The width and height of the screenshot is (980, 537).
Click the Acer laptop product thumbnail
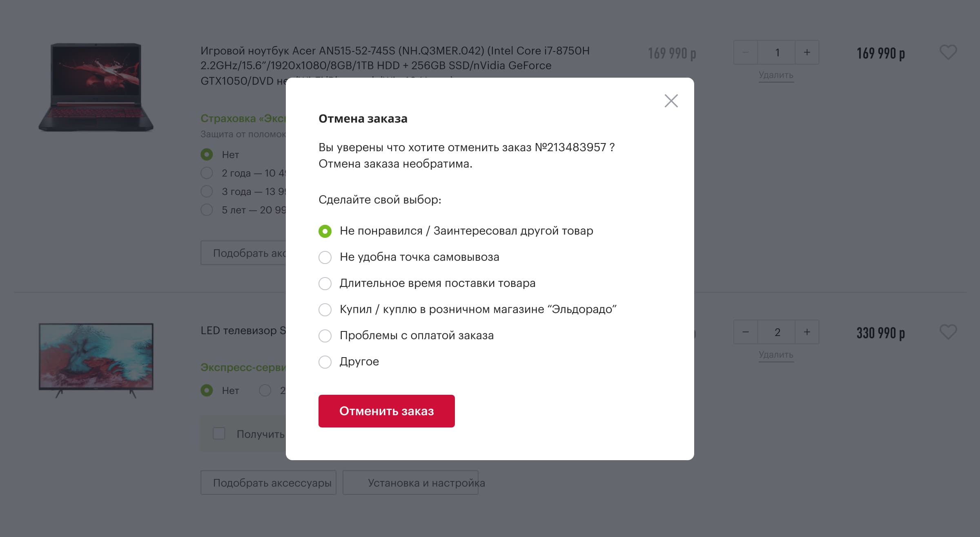[x=96, y=87]
